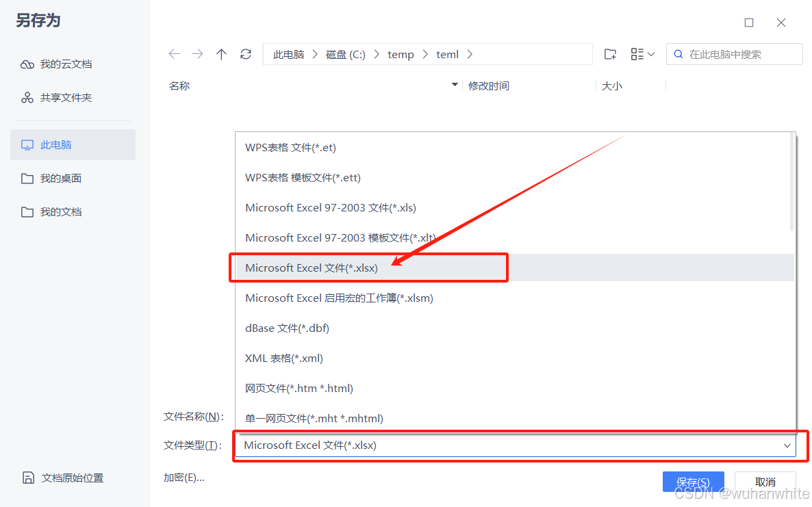Open 我的桌面 folder
Image resolution: width=812 pixels, height=507 pixels.
pos(51,179)
